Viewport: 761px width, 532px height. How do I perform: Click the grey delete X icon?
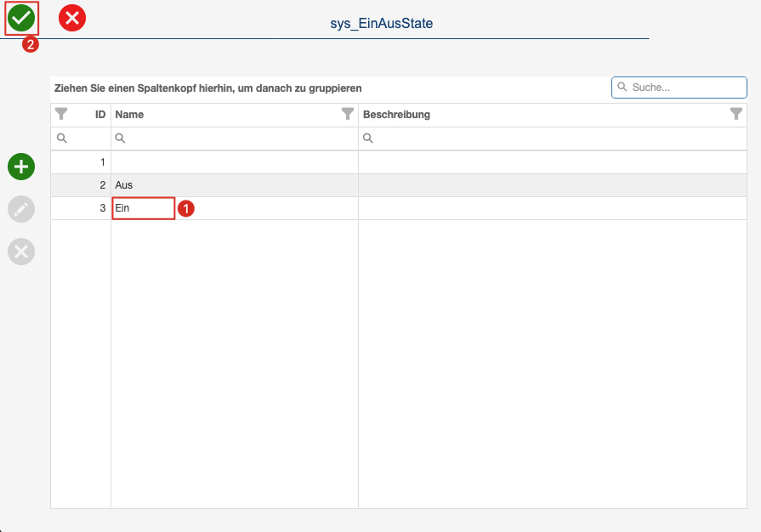[21, 252]
